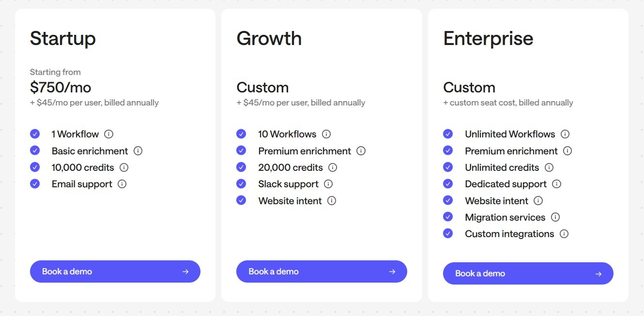
Task: Show the info for Email support
Action: [122, 184]
